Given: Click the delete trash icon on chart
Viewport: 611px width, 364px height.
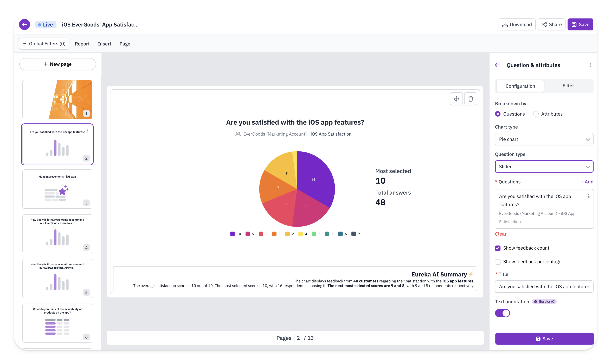Looking at the screenshot, I should point(471,99).
